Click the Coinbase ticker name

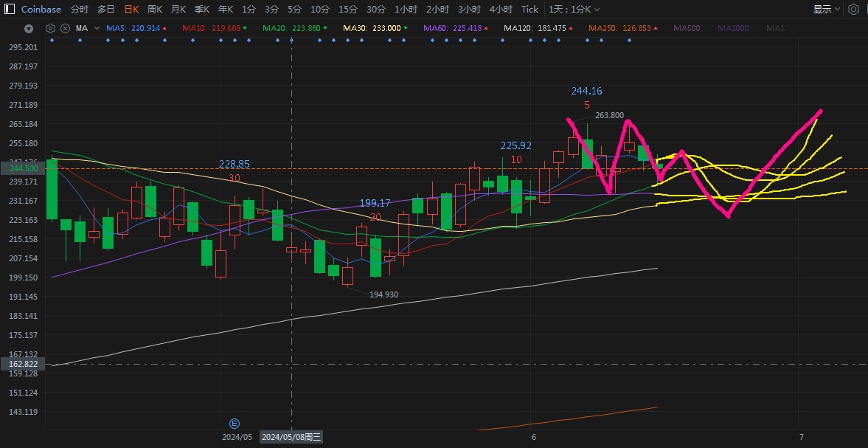(41, 10)
